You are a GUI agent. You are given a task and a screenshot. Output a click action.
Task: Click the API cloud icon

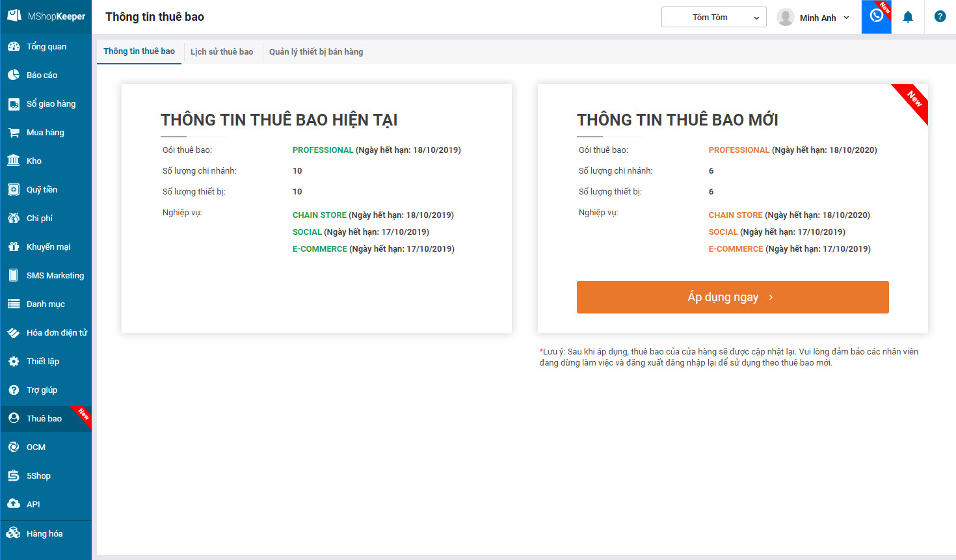(x=14, y=504)
